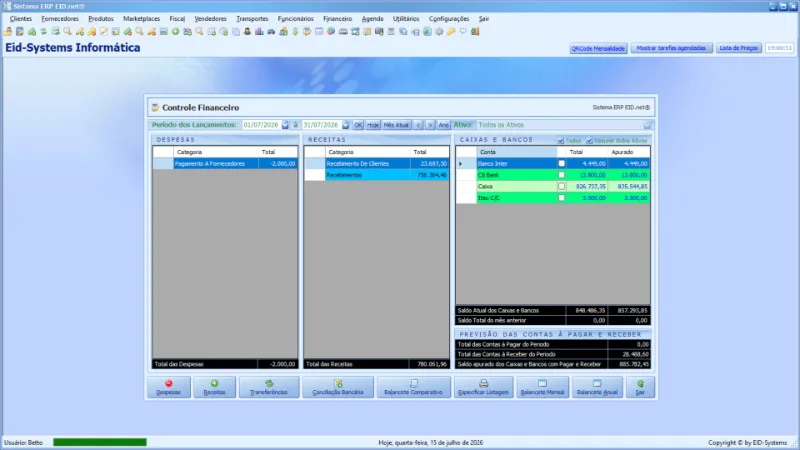Click the QRCode Mensalidade button
Viewport: 800px width, 450px height.
(x=598, y=48)
